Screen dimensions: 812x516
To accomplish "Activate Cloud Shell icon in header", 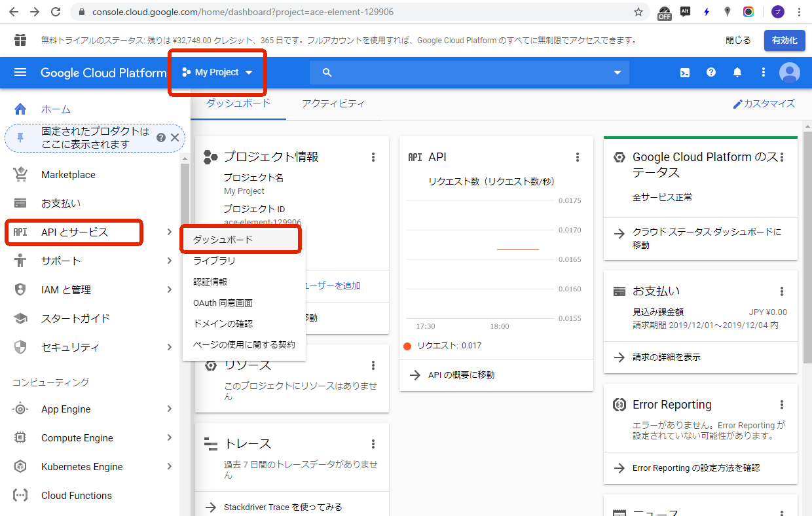I will tap(684, 73).
